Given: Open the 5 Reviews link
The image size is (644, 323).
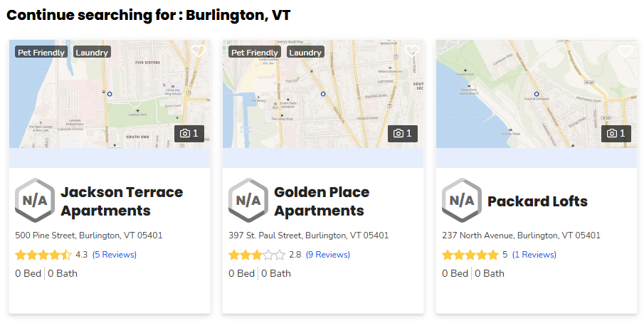Looking at the screenshot, I should click(115, 255).
